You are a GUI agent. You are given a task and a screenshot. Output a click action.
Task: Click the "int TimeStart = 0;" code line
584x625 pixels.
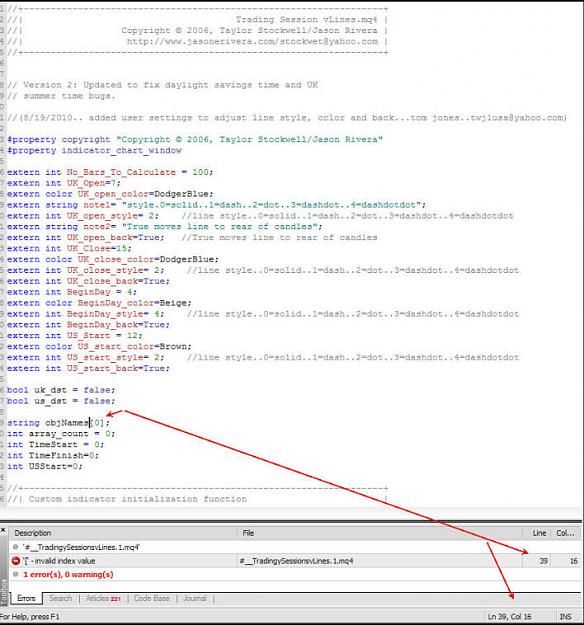(x=55, y=444)
